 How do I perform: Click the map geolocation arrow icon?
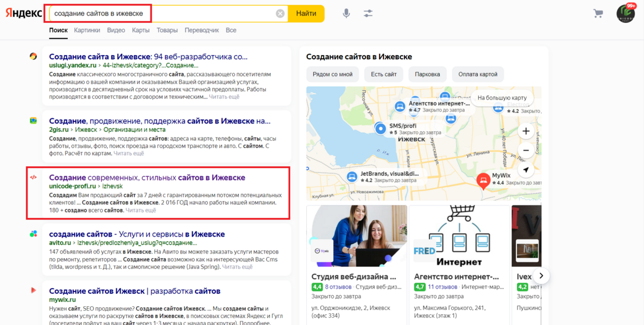tap(526, 170)
